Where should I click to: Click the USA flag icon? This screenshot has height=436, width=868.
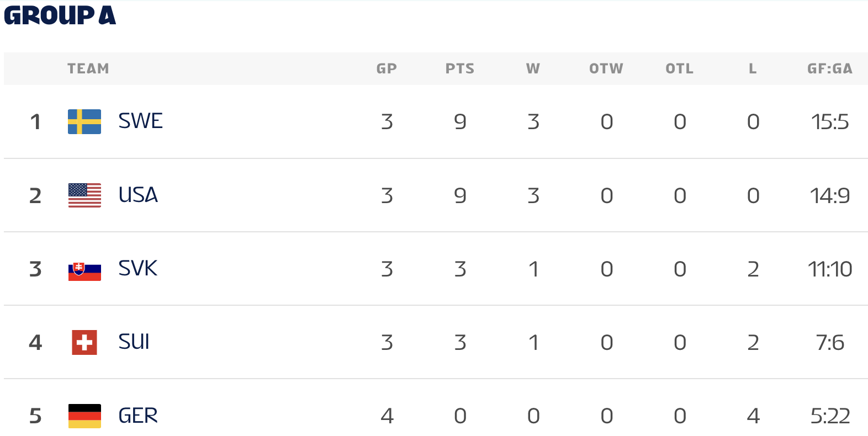(x=84, y=195)
